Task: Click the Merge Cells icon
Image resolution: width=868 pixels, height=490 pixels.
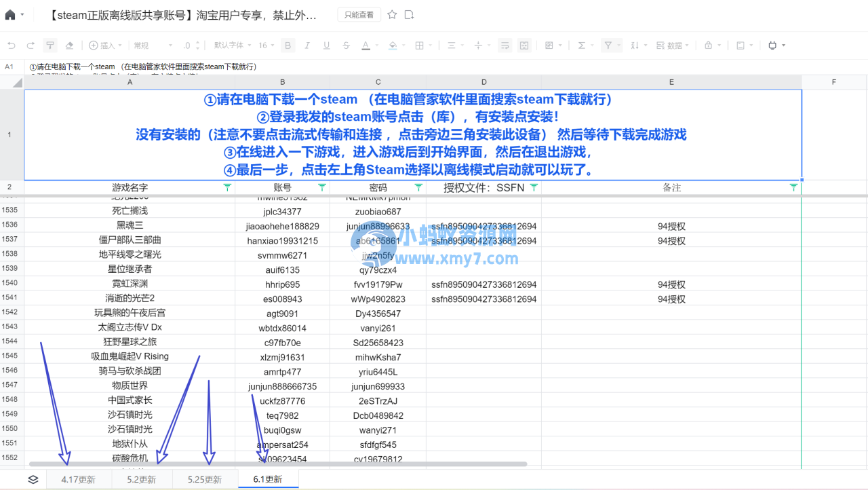Action: (524, 45)
